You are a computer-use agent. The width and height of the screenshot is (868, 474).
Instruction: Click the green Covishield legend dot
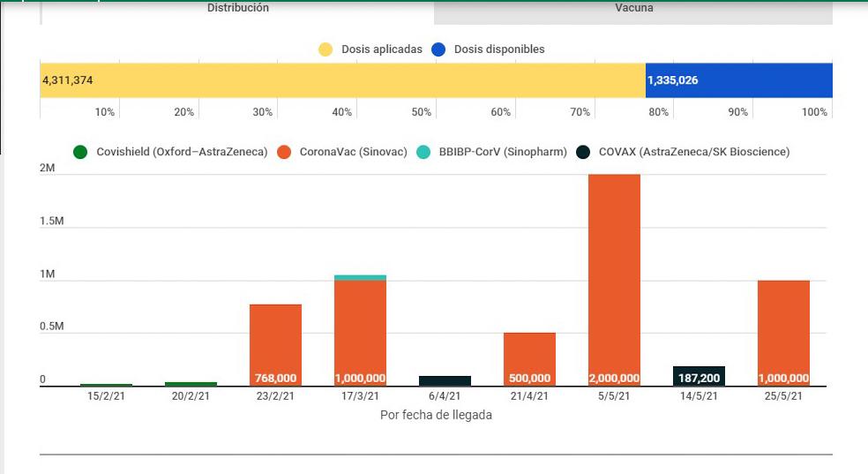pos(80,152)
